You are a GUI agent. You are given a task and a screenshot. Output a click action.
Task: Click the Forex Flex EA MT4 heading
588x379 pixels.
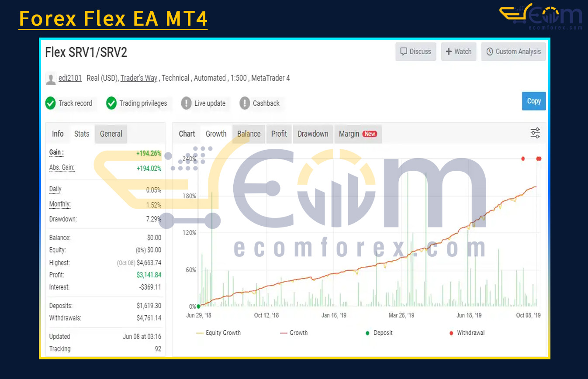[113, 19]
